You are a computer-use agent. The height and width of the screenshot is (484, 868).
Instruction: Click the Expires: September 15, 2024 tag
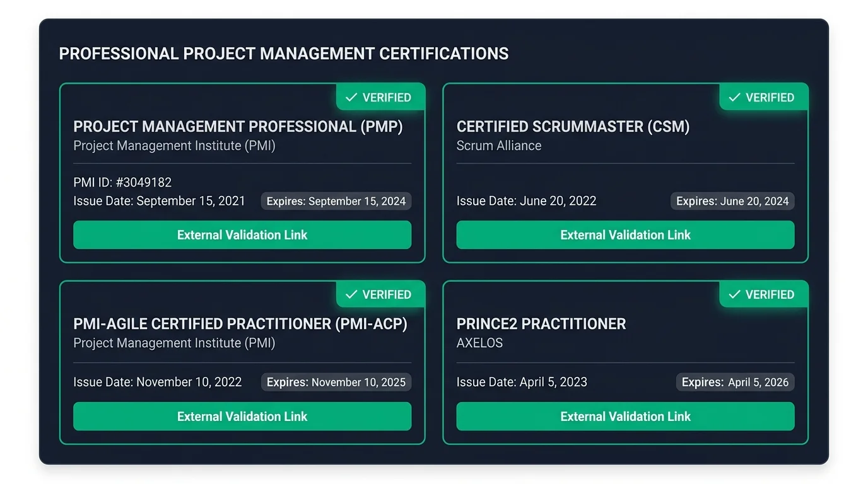click(x=336, y=202)
